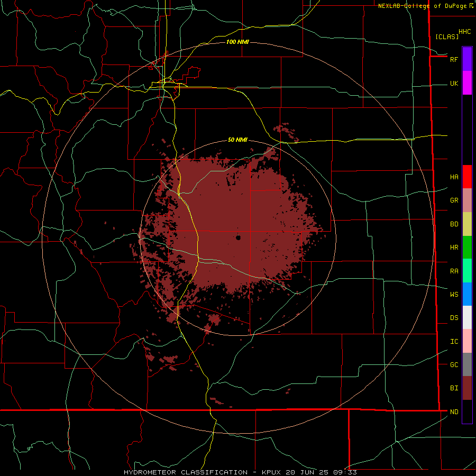
Task: Click the "[CLAS]" legend header
Action: click(447, 37)
